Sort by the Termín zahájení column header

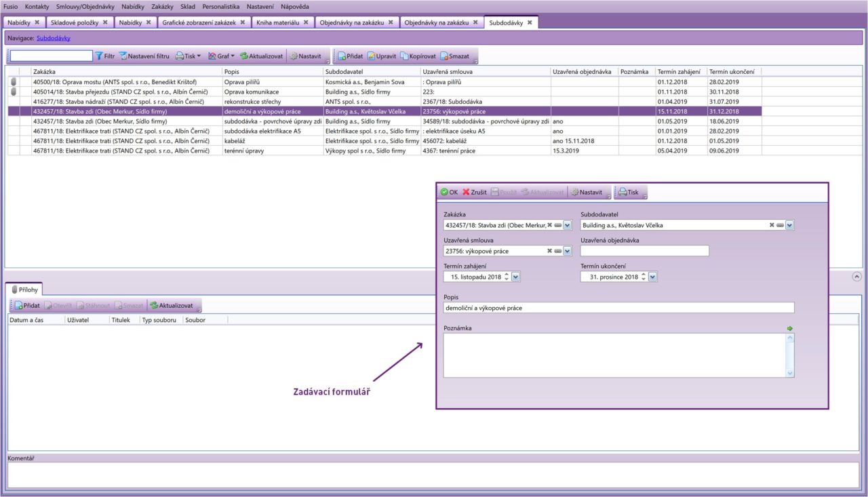pos(681,71)
